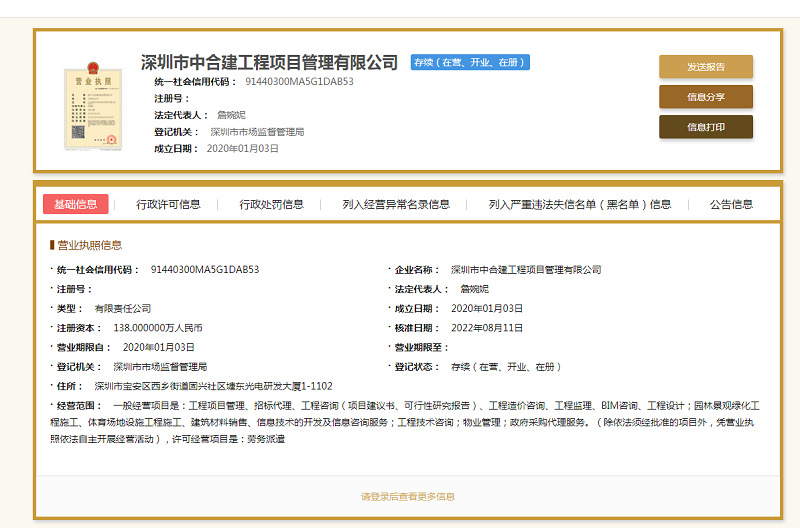Click 成立日期 value in license details
Viewport: 800px width, 528px height.
click(487, 309)
